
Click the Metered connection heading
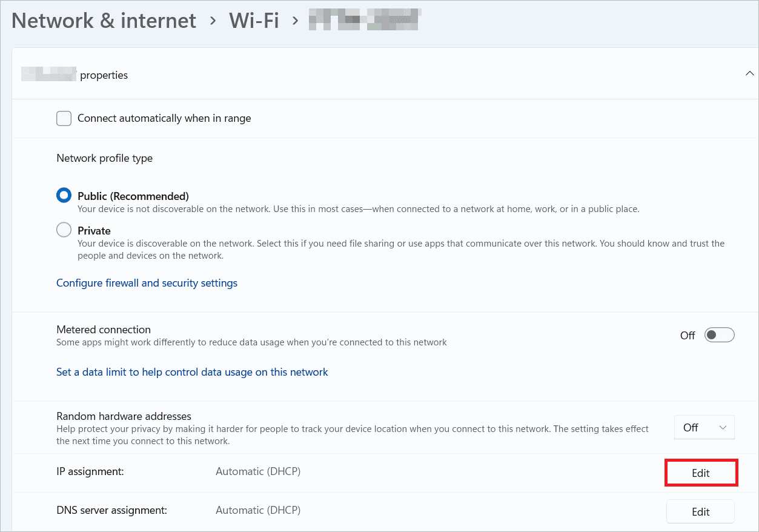(104, 330)
